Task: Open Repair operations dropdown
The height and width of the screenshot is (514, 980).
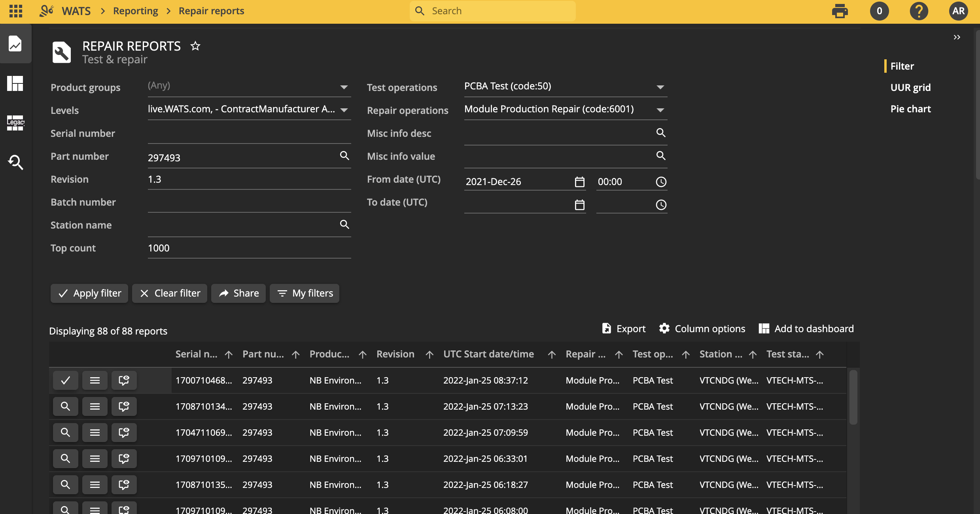Action: 660,110
